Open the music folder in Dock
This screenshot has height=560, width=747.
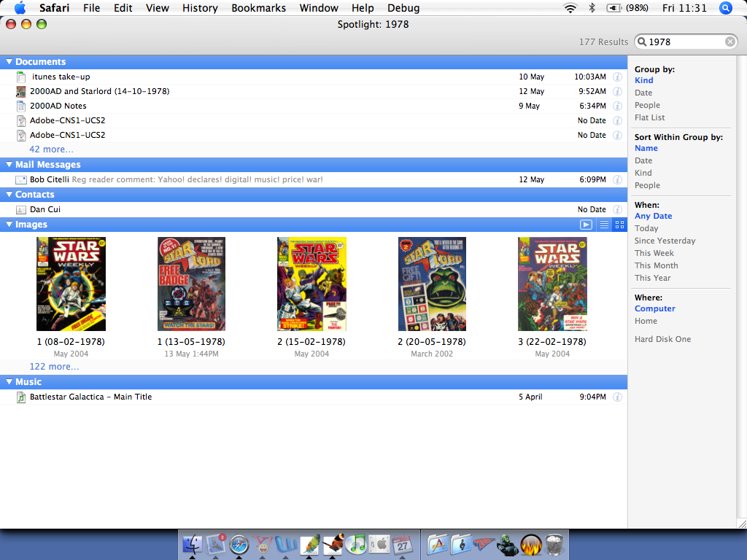click(x=461, y=544)
